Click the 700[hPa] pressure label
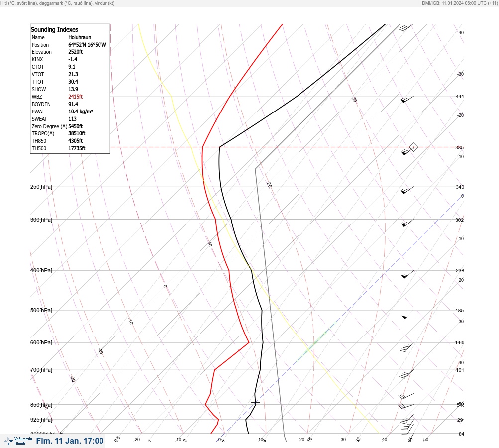 tap(41, 370)
